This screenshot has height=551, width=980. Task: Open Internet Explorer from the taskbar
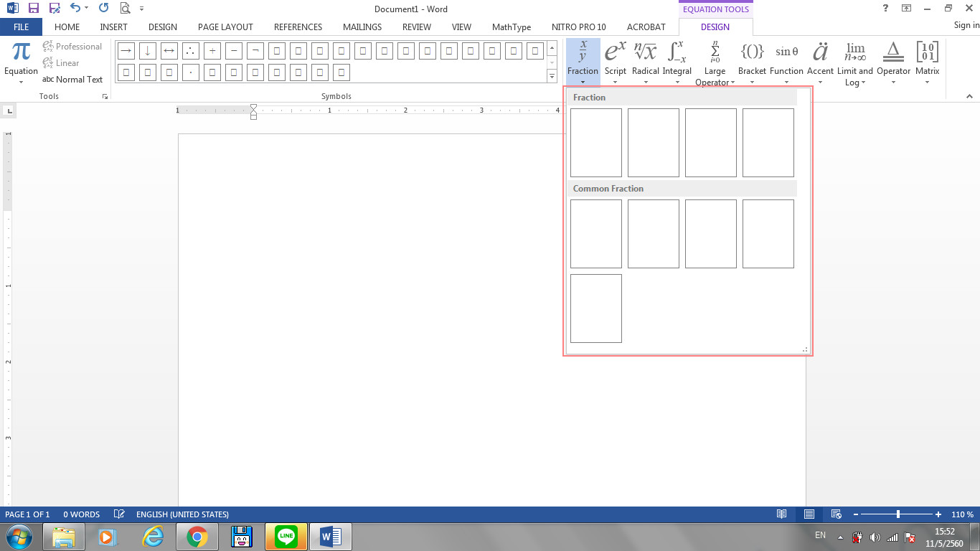153,537
